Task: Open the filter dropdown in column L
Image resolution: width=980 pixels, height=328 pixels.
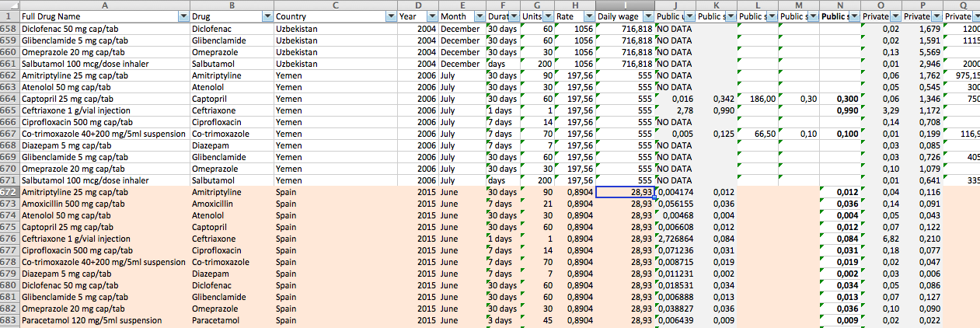Action: point(771,16)
